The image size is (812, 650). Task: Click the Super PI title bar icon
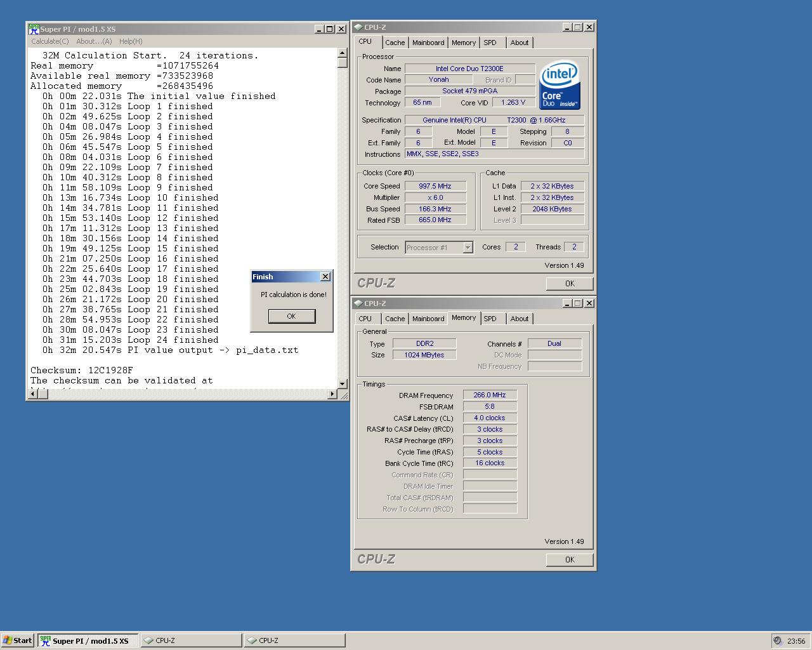[x=34, y=29]
